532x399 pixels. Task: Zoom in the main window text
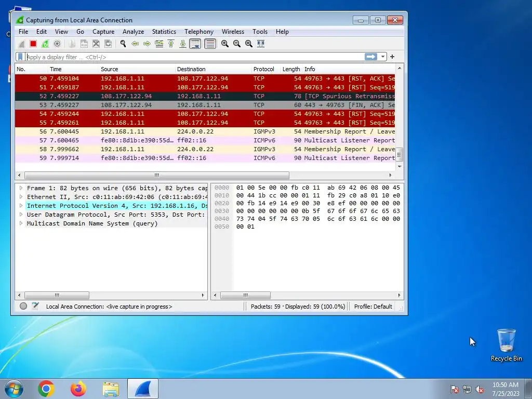[224, 44]
